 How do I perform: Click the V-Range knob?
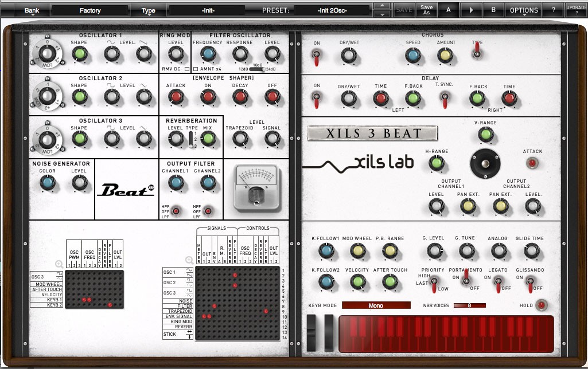pos(486,135)
